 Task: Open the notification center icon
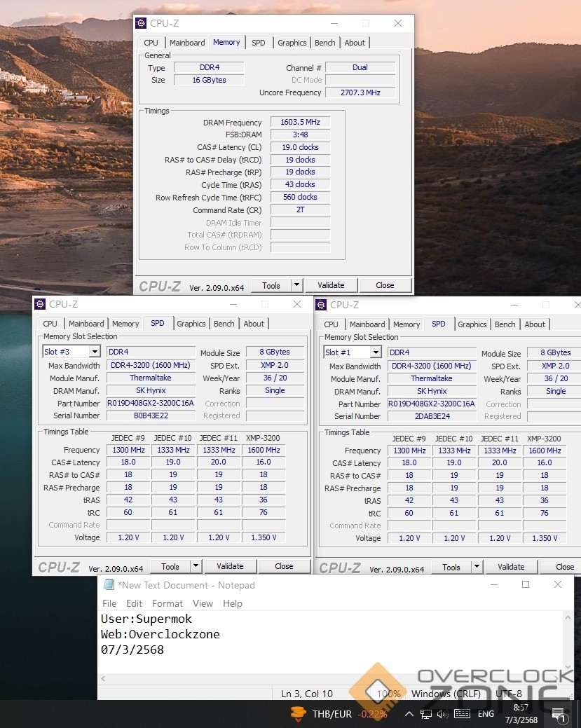559,714
